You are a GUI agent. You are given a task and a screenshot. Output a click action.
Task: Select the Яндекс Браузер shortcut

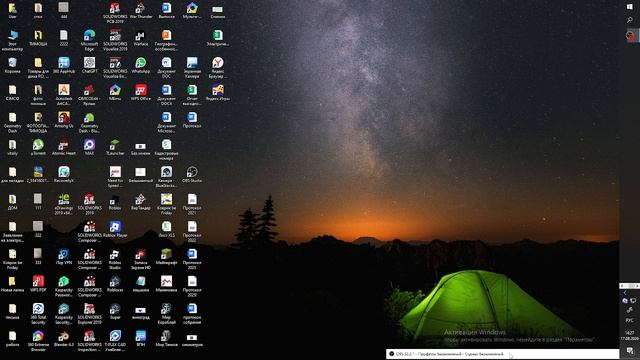click(x=218, y=67)
